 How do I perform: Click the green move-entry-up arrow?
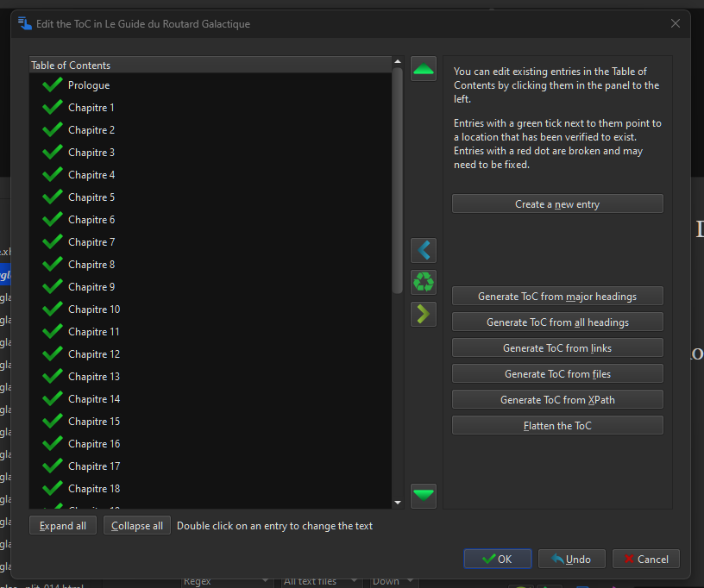(x=424, y=69)
